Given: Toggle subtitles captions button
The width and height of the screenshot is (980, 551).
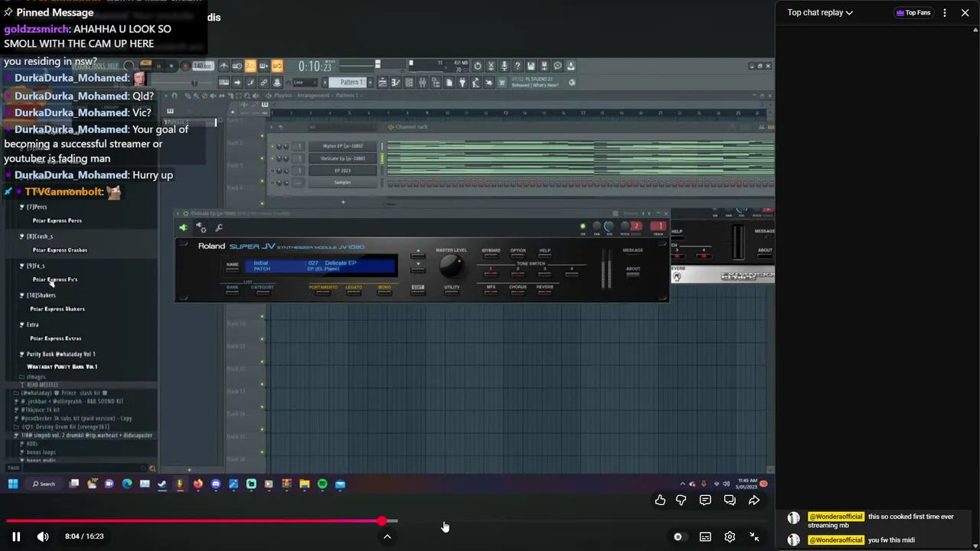Looking at the screenshot, I should pyautogui.click(x=705, y=536).
